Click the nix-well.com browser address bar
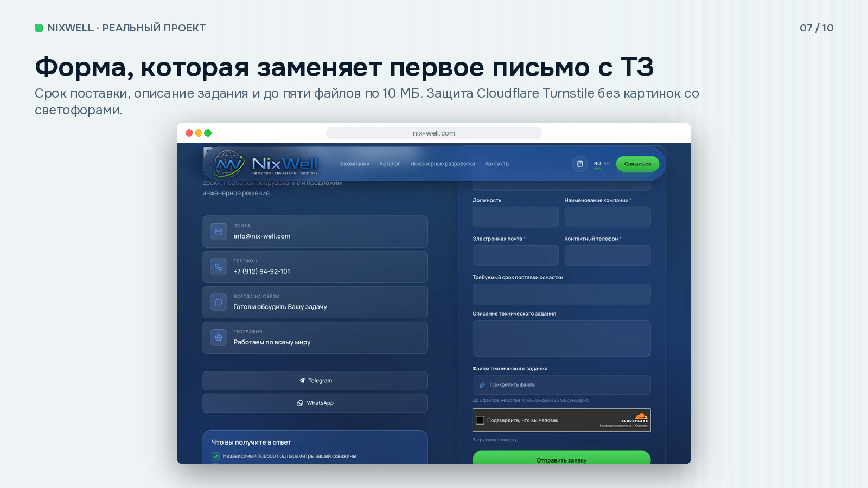Screen dimensions: 868x488 (x=434, y=133)
